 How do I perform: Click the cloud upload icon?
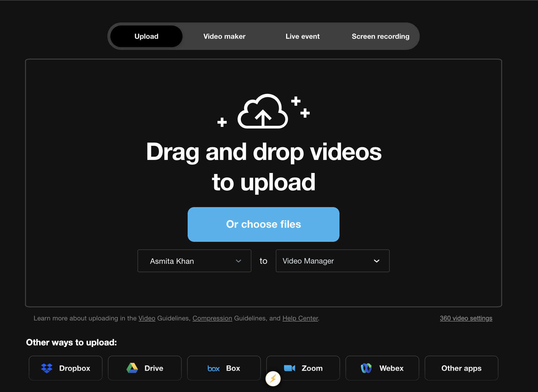click(x=262, y=112)
